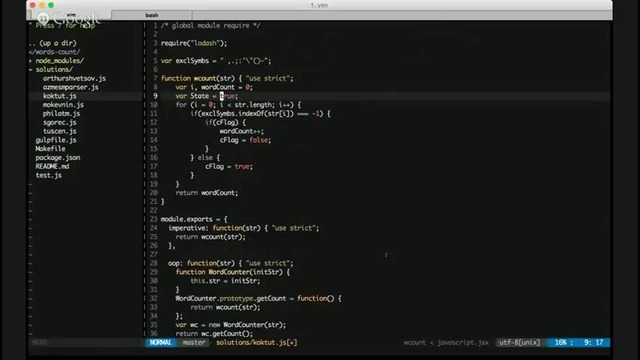Viewport: 640px width, 360px height.
Task: Open azmesmparser.js file
Action: tap(71, 87)
